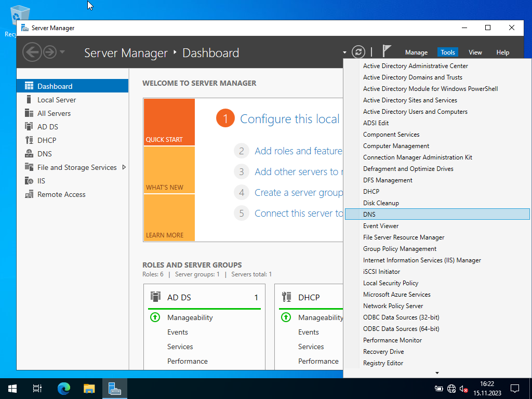Click the taskbar clock and date

click(x=487, y=389)
